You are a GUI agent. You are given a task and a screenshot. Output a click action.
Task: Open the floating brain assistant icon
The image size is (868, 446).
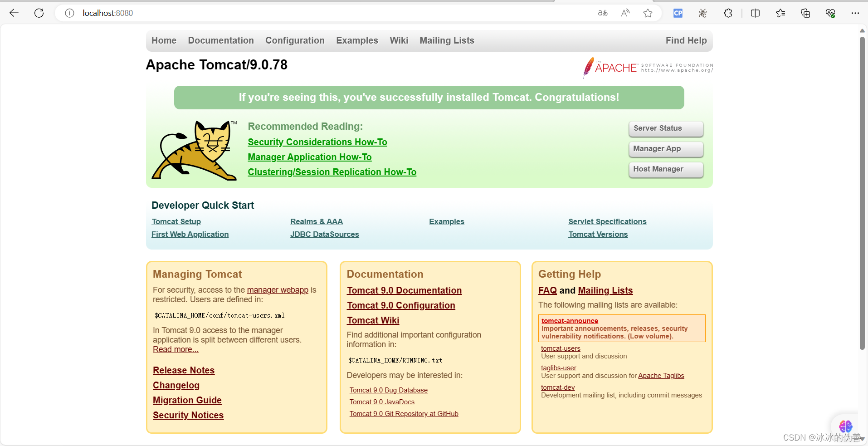click(x=845, y=426)
